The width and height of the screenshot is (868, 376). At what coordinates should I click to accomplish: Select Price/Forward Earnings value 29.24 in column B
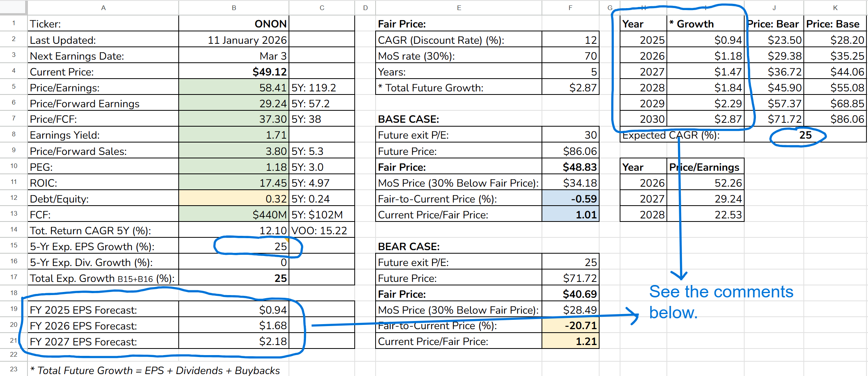click(234, 103)
